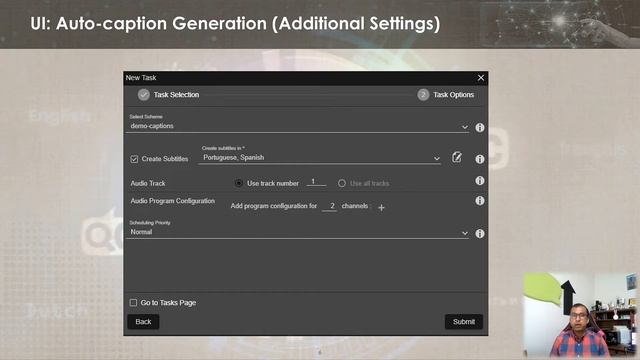Image resolution: width=640 pixels, height=360 pixels.
Task: Click the info icon for Create Subtitles row
Action: 480,159
